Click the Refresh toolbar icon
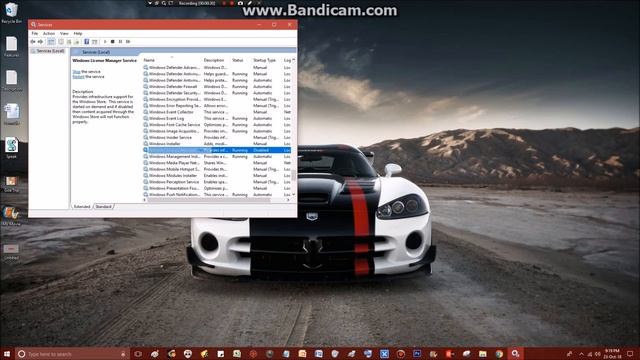640x360 pixels. 69,42
